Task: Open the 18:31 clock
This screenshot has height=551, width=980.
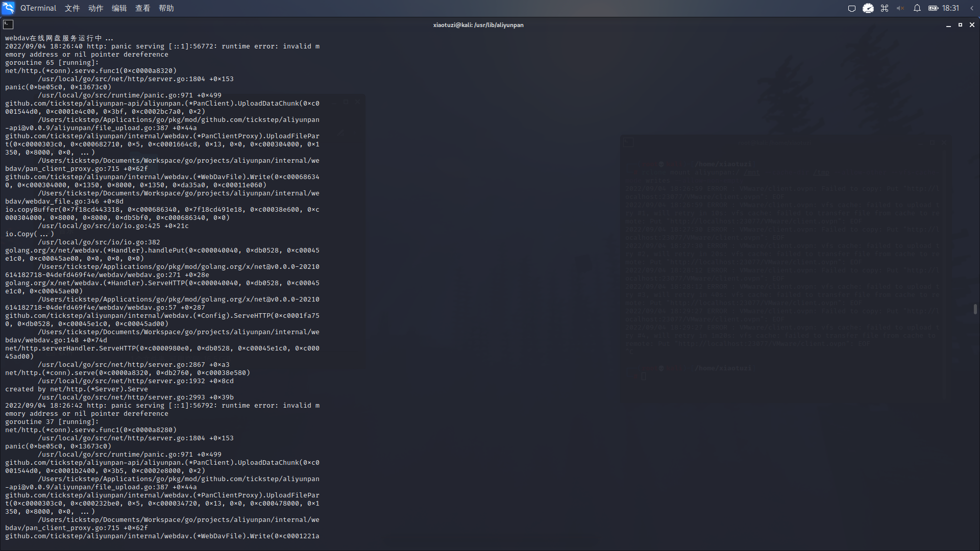Action: [950, 8]
